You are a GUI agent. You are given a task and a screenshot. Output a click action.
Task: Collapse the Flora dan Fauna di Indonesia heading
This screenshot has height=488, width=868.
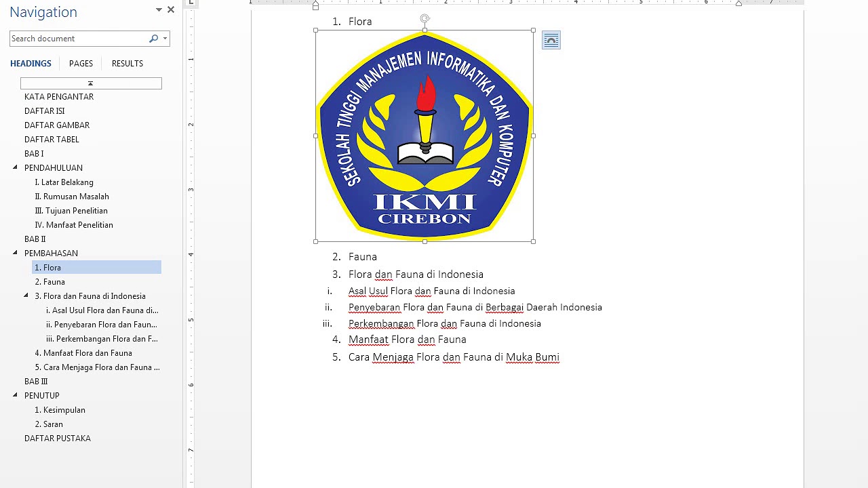[x=26, y=296]
